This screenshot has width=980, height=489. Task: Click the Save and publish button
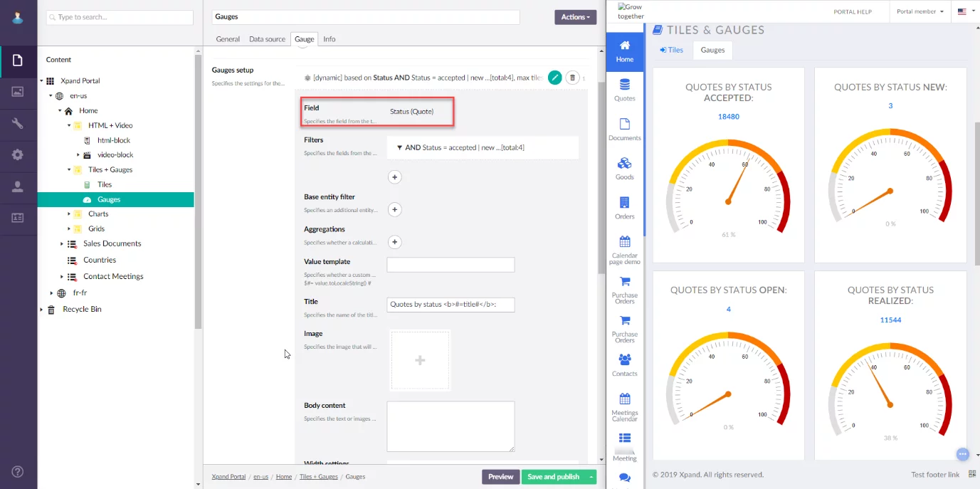pos(554,477)
